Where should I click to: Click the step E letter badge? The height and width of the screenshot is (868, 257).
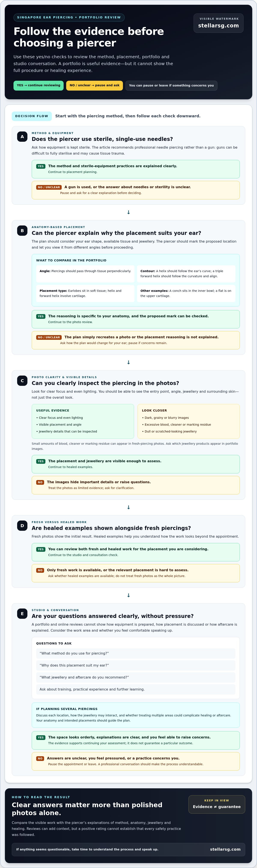(x=22, y=614)
